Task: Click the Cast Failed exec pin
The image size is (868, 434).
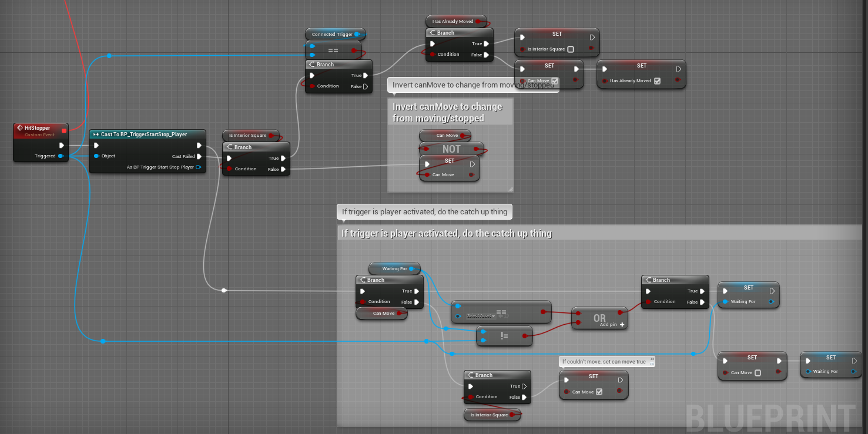Action: [x=199, y=156]
